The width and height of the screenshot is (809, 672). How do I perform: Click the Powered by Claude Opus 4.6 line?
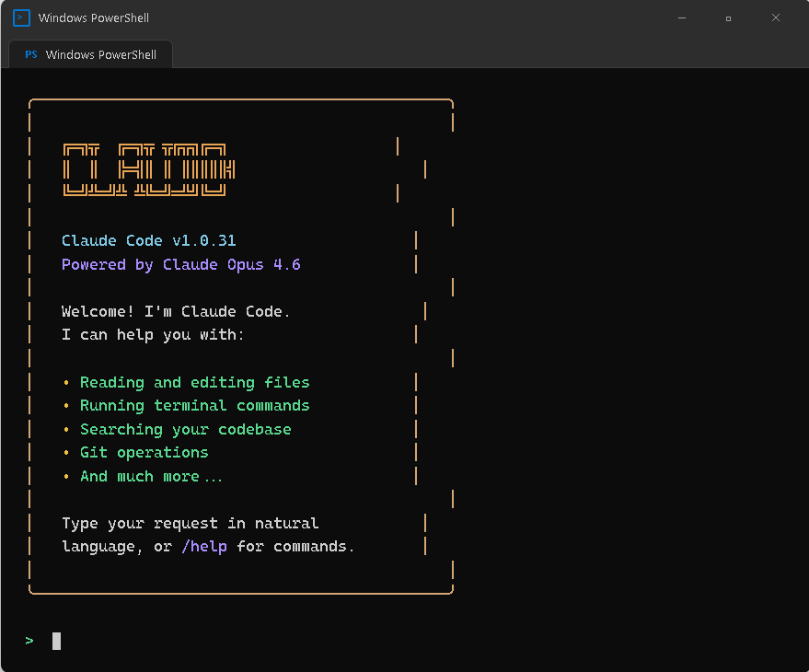[180, 264]
